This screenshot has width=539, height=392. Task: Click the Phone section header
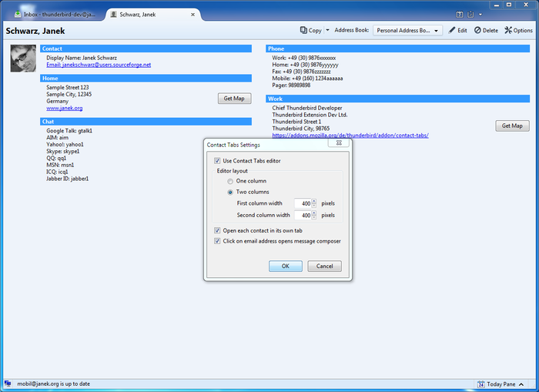pyautogui.click(x=398, y=49)
